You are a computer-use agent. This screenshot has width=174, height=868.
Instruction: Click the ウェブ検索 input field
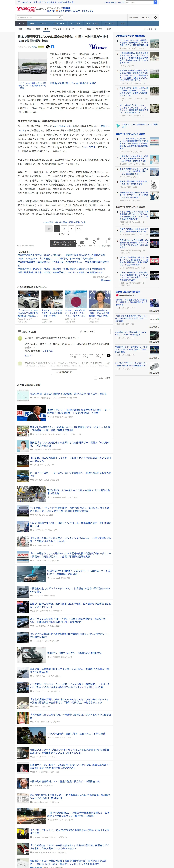coord(139,2)
